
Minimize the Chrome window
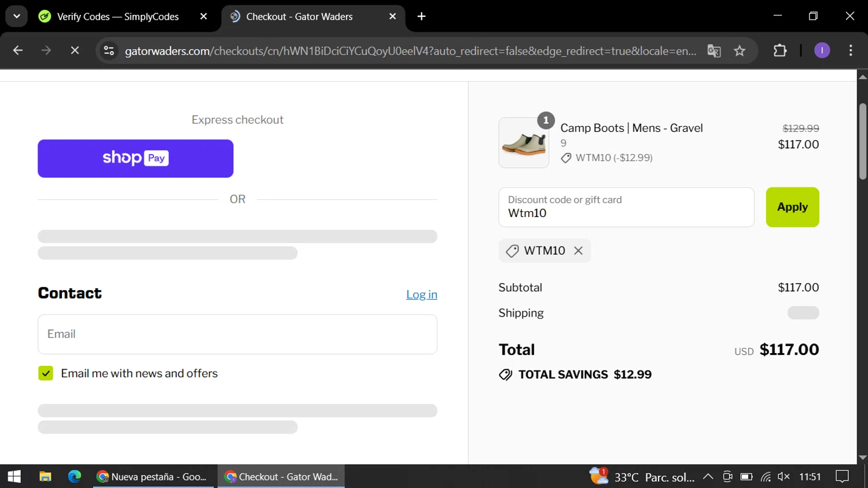778,16
